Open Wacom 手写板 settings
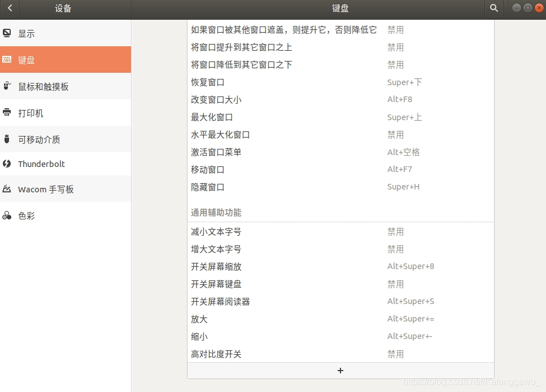This screenshot has height=392, width=546. tap(65, 189)
